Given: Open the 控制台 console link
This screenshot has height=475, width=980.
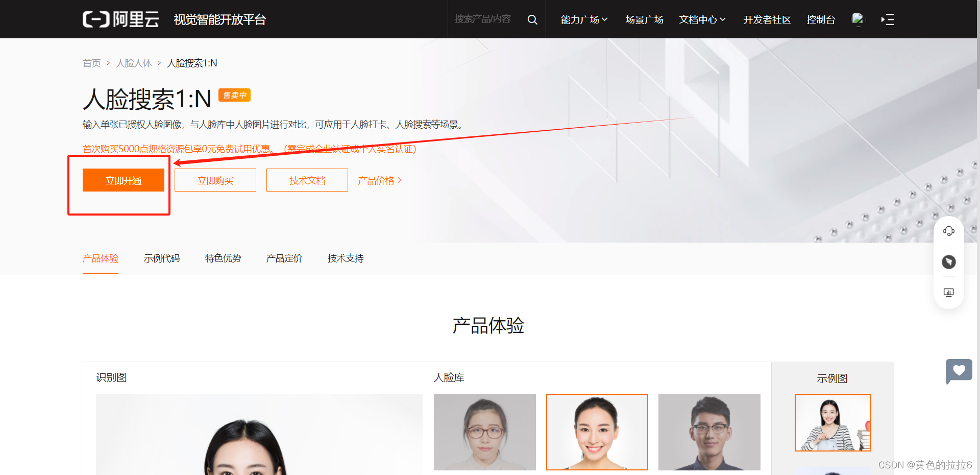Looking at the screenshot, I should 821,19.
